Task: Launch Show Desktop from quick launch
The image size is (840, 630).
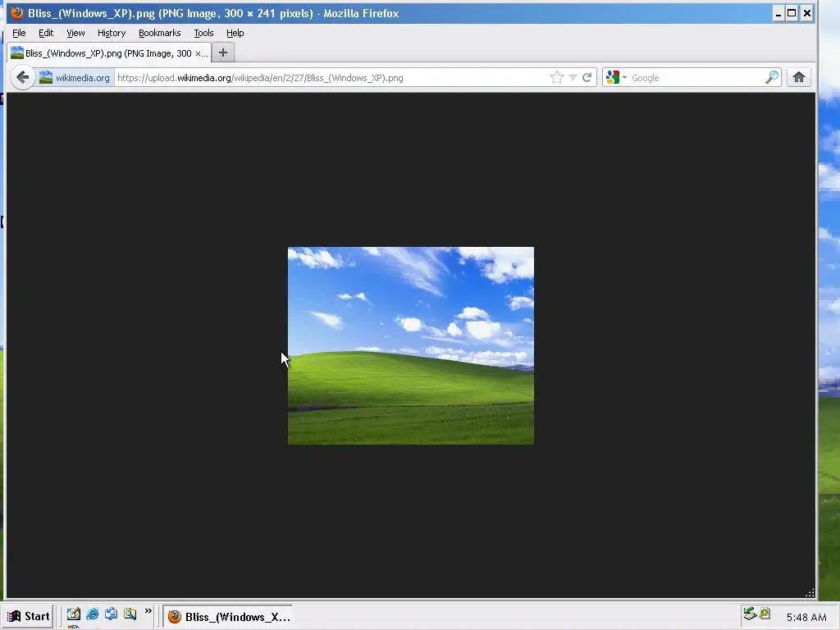Action: [x=73, y=614]
